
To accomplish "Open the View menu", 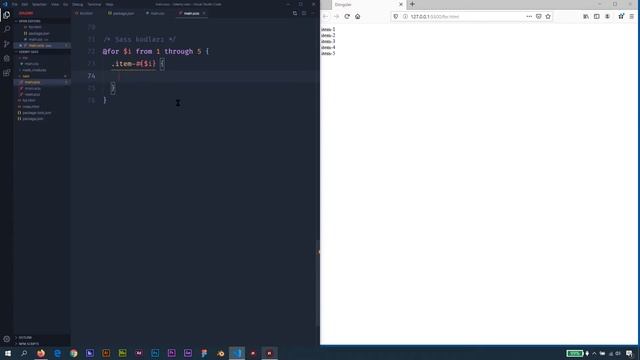I will 55,4.
